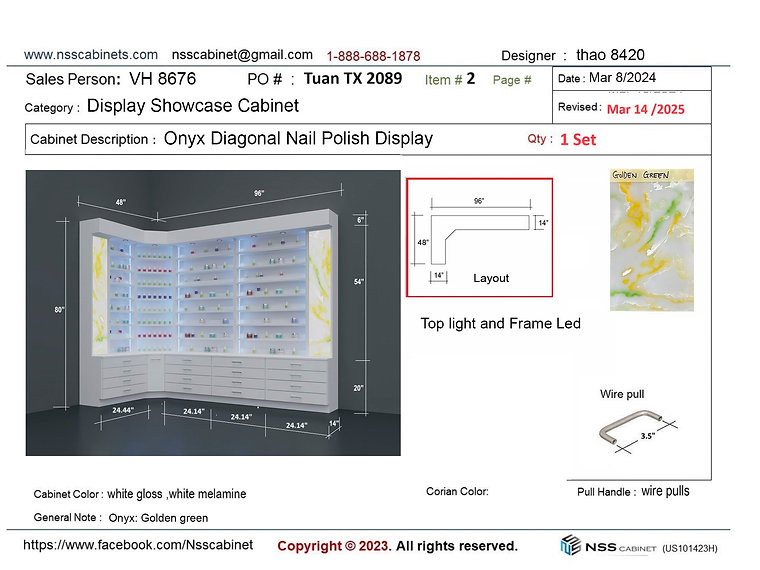Click the quantity value '1 Set'
Viewport: 760px width, 570px height.
(x=578, y=140)
